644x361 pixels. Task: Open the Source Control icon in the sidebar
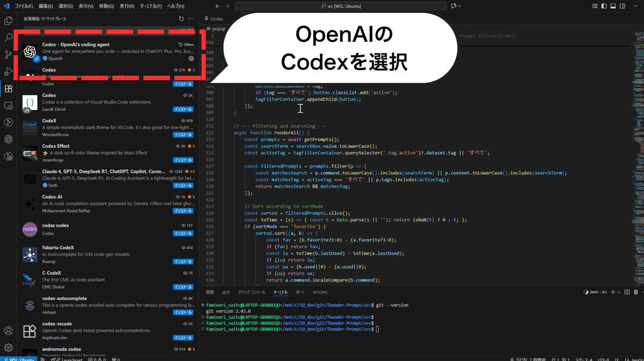[8, 54]
